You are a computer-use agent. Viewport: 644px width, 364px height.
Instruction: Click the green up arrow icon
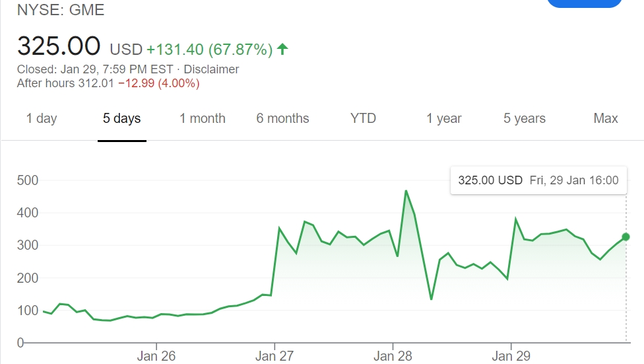point(283,49)
